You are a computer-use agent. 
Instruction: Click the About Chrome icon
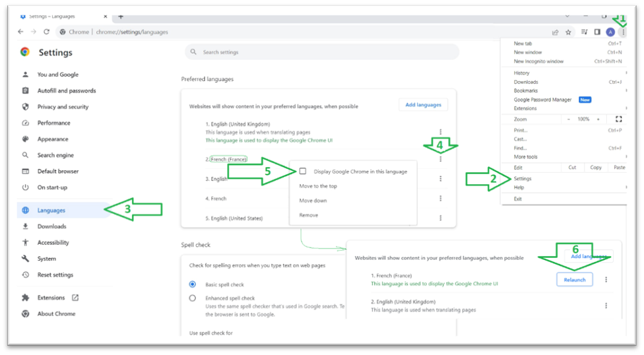(x=26, y=313)
